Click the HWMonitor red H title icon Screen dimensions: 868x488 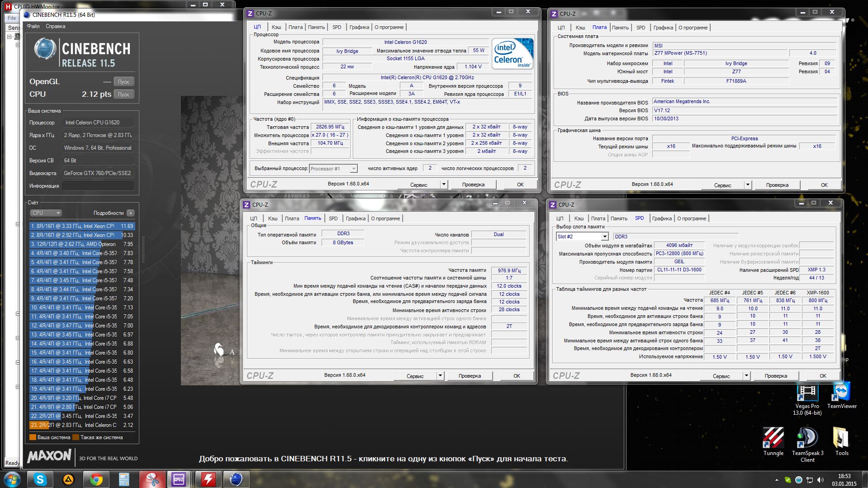pos(8,6)
